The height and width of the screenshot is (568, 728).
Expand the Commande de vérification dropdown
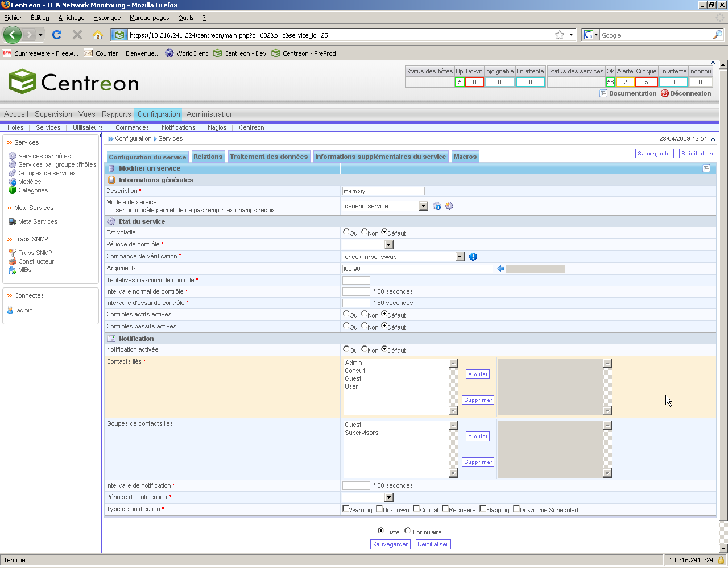pyautogui.click(x=460, y=257)
